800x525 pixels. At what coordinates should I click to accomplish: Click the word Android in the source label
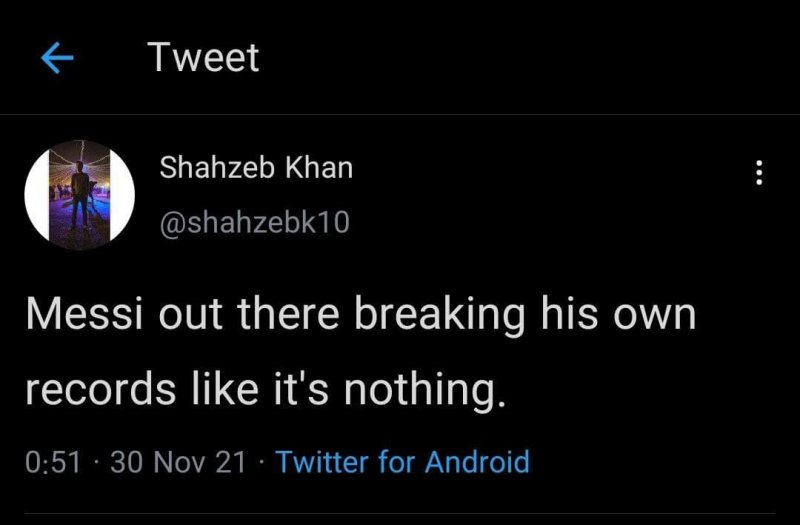point(477,462)
